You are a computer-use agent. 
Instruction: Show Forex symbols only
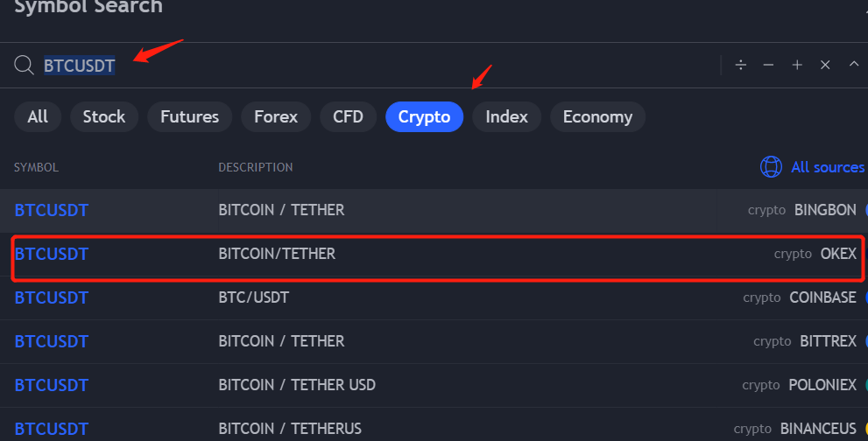tap(276, 116)
